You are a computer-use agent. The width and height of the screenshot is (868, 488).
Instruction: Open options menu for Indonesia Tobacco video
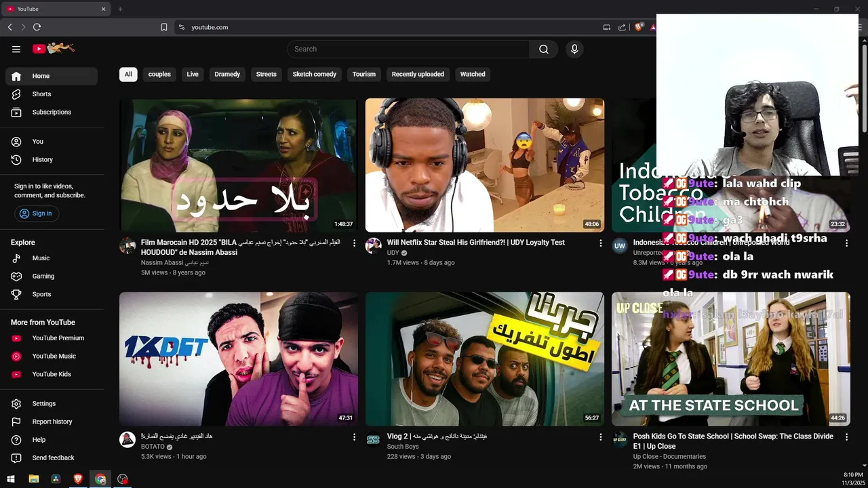click(x=846, y=243)
